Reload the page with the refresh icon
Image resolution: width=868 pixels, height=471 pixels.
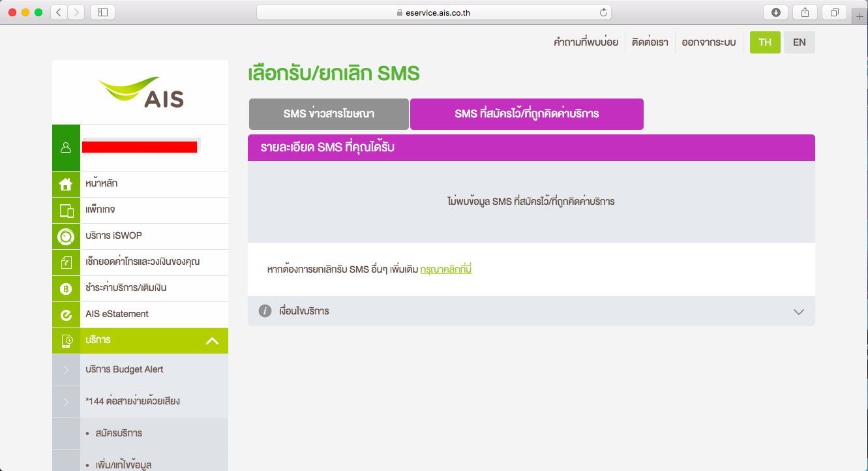pos(603,12)
